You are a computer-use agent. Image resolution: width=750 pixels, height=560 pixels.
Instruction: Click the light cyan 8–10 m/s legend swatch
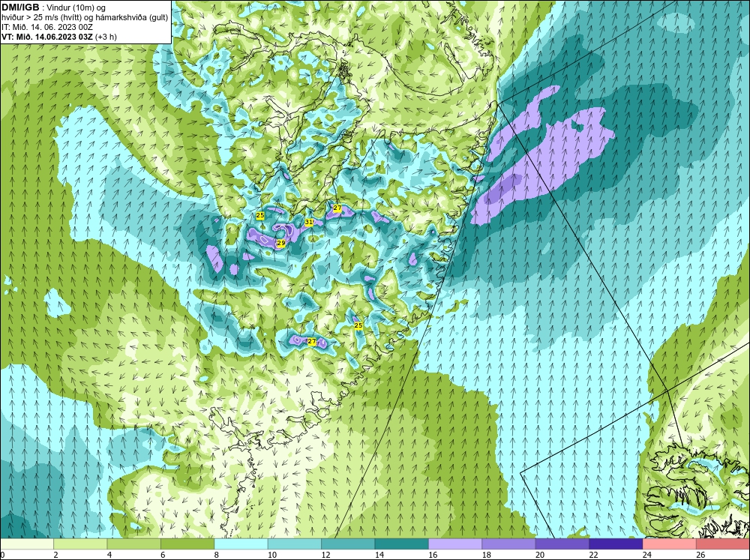click(241, 544)
